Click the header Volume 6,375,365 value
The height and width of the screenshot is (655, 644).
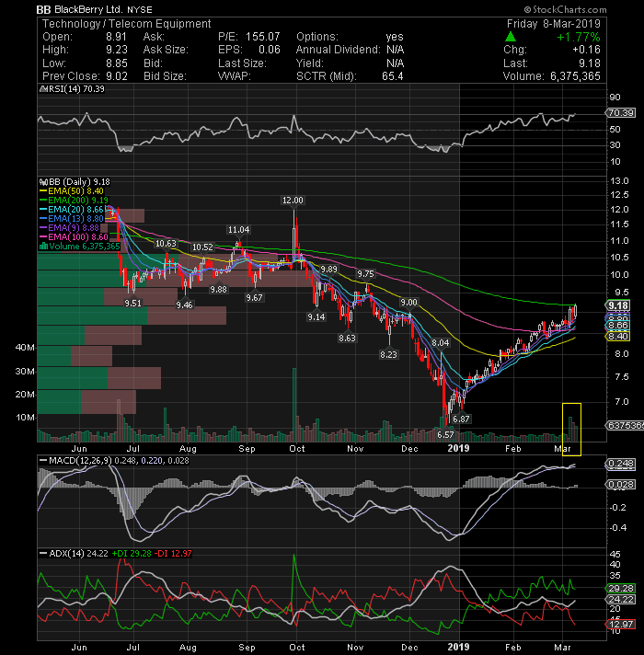tap(575, 76)
